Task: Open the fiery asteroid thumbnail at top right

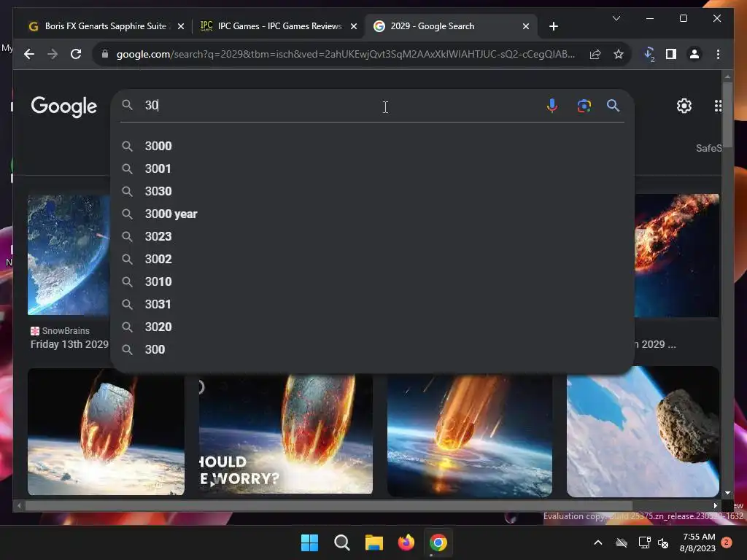Action: tap(677, 255)
